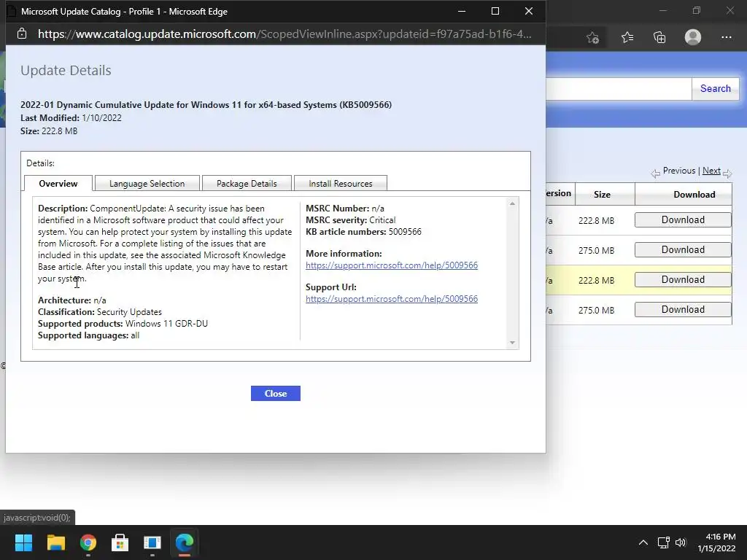Open the Windows Start menu
This screenshot has width=747, height=560.
[23, 542]
